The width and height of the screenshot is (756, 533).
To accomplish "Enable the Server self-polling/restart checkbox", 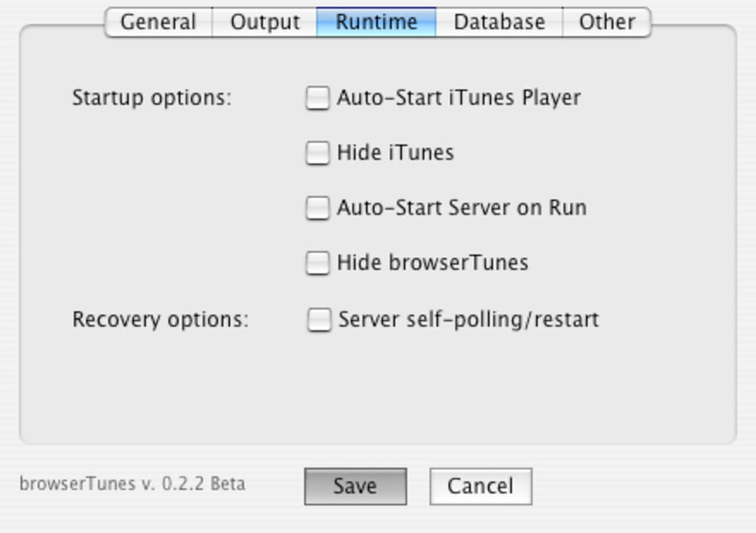I will point(319,320).
